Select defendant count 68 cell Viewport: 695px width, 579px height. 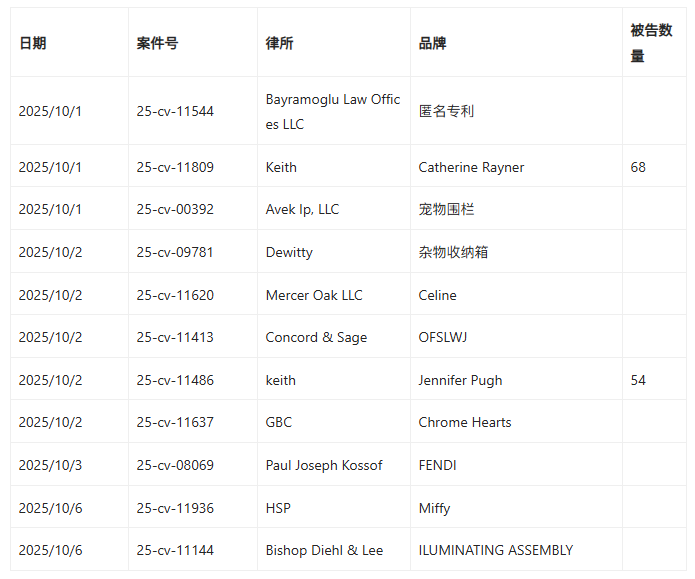(638, 167)
